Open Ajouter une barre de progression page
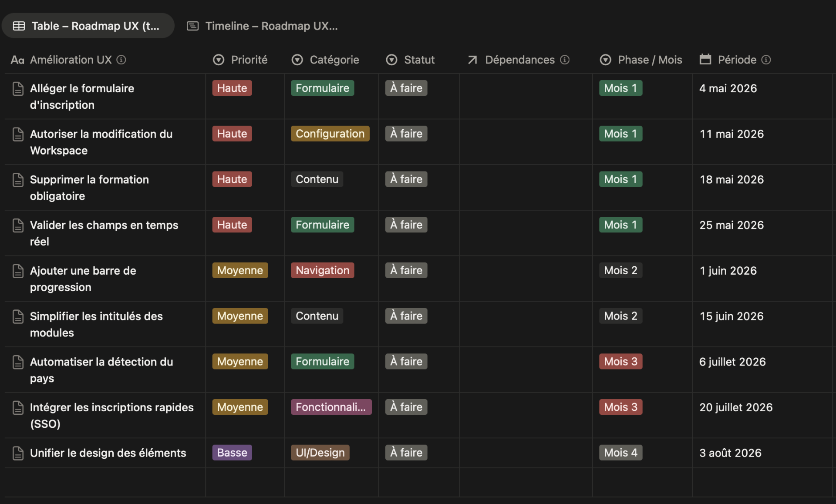836x504 pixels. [x=83, y=279]
